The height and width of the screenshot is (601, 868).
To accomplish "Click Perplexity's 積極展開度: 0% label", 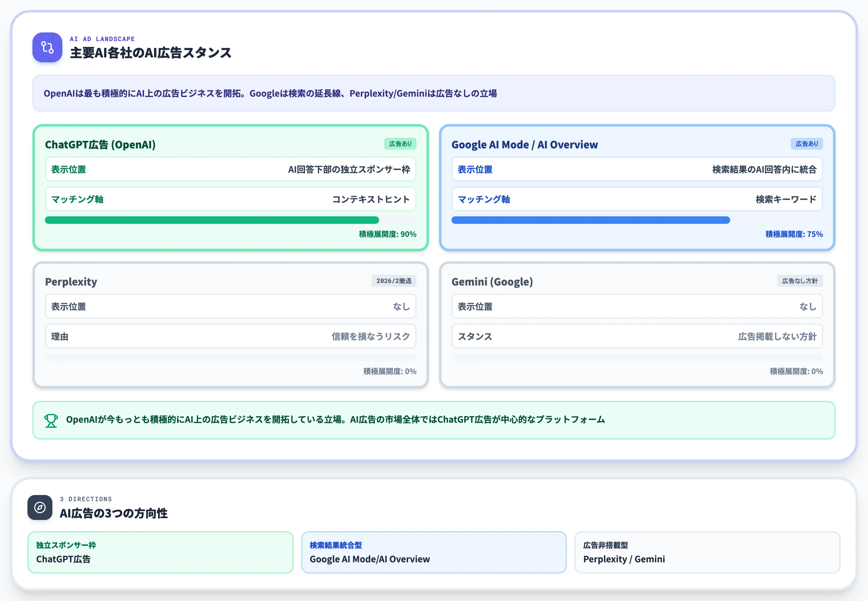I will [x=390, y=371].
